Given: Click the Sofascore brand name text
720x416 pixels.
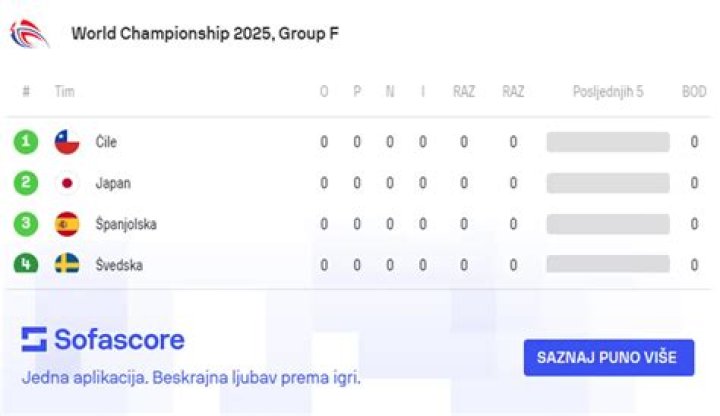Looking at the screenshot, I should 119,340.
